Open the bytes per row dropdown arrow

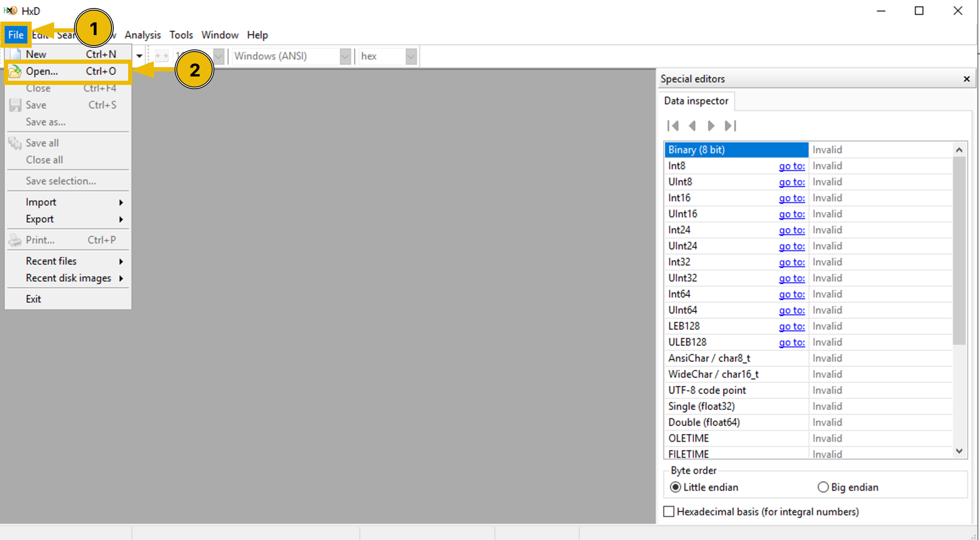point(218,56)
